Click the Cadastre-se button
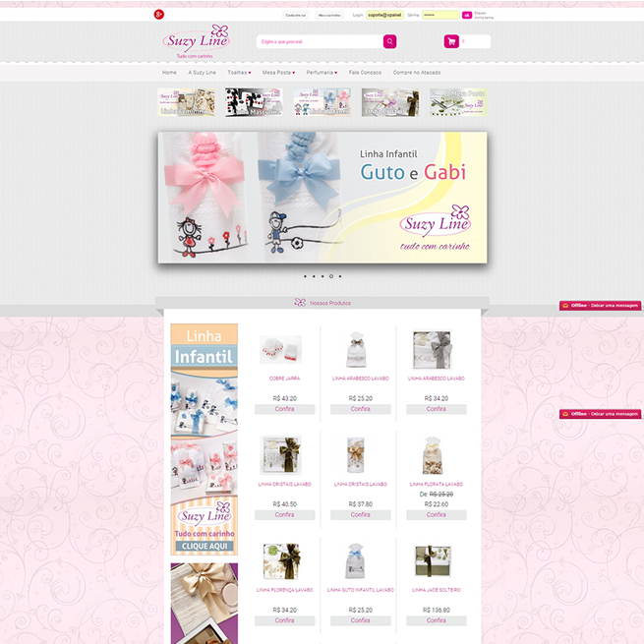The image size is (644, 644). (x=296, y=15)
